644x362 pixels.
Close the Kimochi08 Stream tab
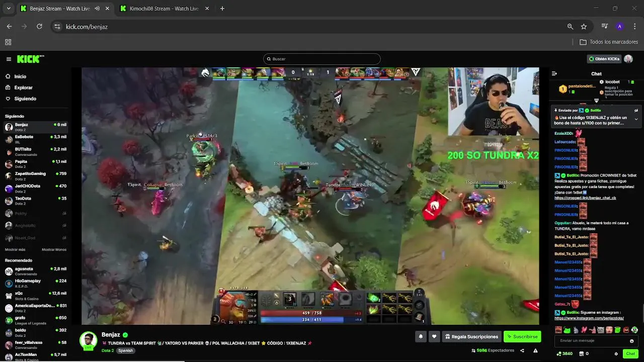coord(207,9)
